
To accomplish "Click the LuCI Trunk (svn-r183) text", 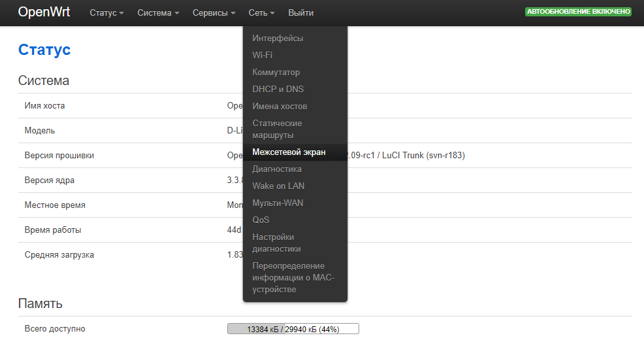I will click(x=423, y=156).
